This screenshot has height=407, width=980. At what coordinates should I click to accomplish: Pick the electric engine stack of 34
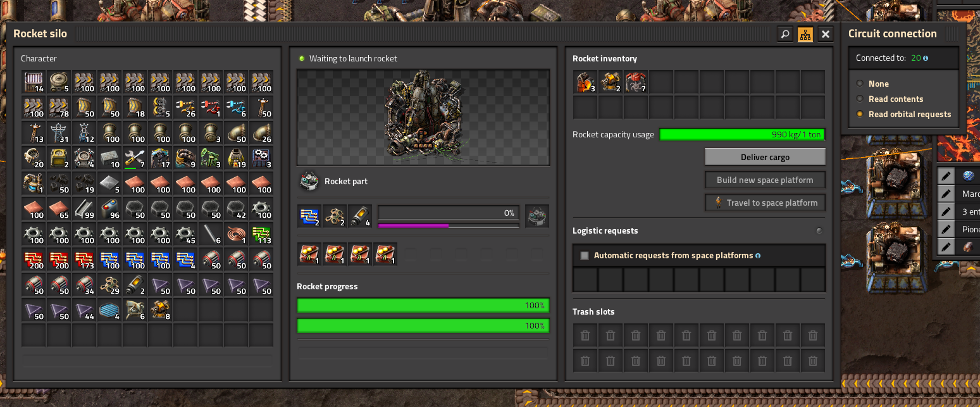(x=84, y=284)
